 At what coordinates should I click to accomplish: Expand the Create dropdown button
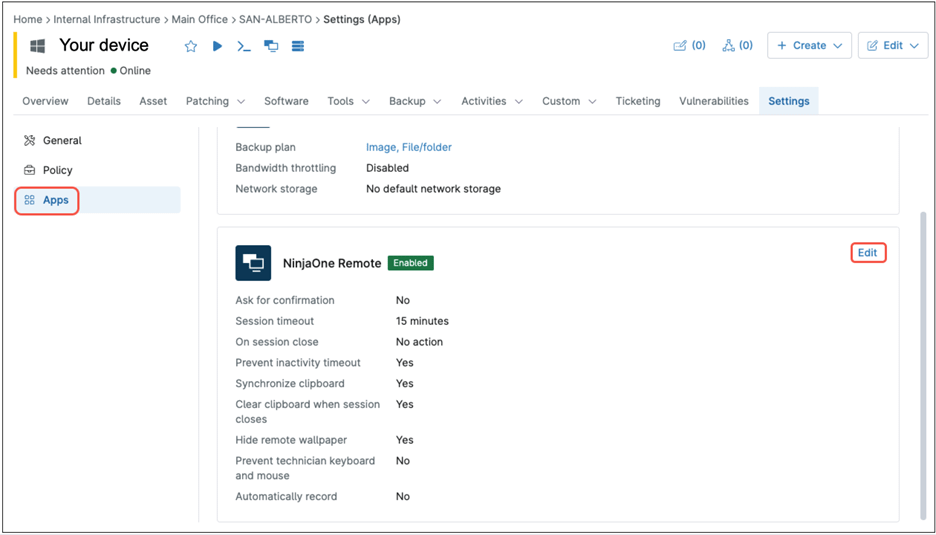[x=809, y=46]
